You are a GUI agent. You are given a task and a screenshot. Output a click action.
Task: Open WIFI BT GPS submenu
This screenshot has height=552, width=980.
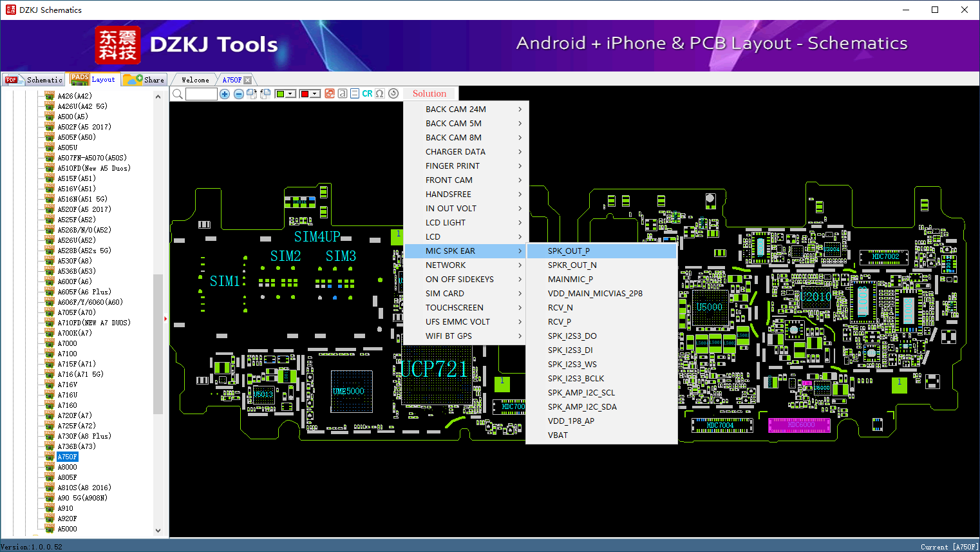(467, 336)
